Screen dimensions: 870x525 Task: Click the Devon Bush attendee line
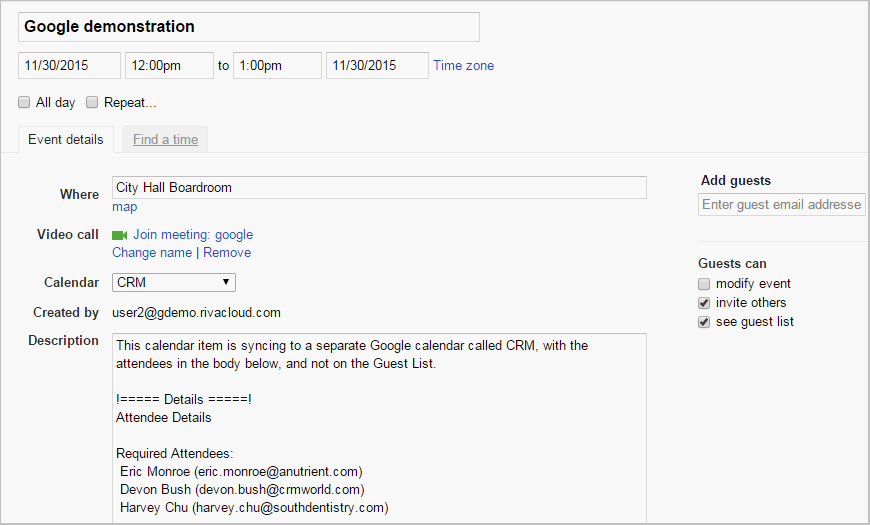(242, 489)
